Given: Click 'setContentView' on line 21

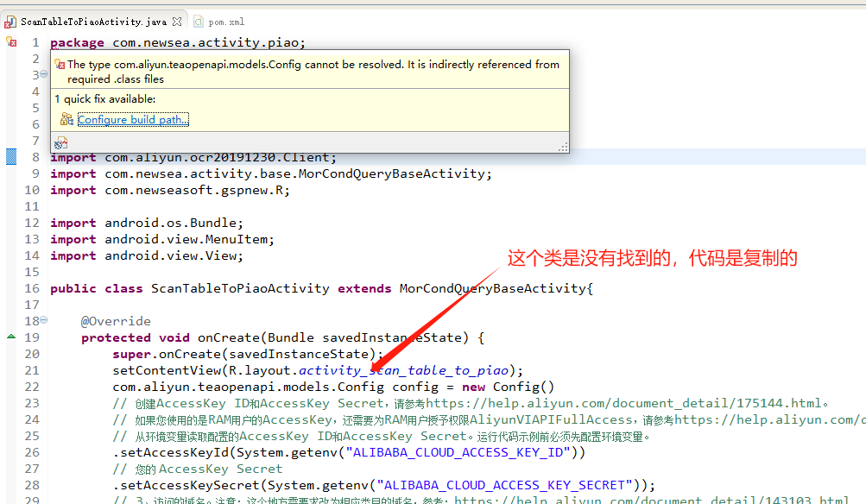Looking at the screenshot, I should pyautogui.click(x=167, y=370).
